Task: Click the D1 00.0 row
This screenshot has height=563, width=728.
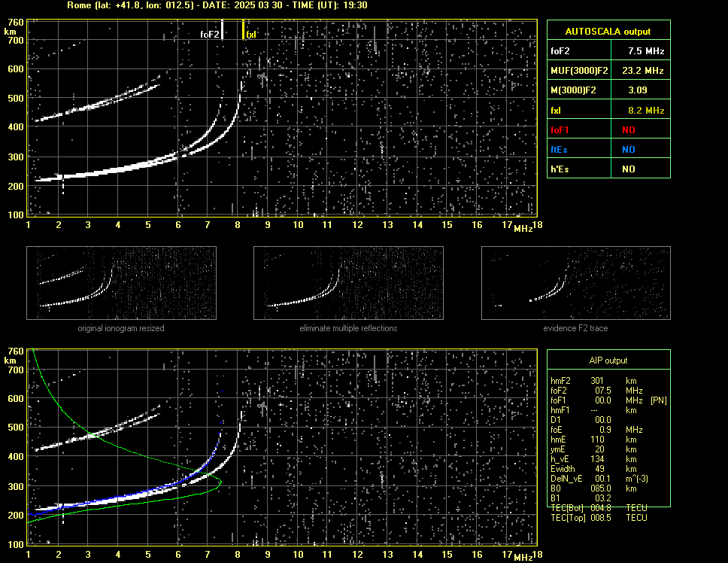Action: 581,420
